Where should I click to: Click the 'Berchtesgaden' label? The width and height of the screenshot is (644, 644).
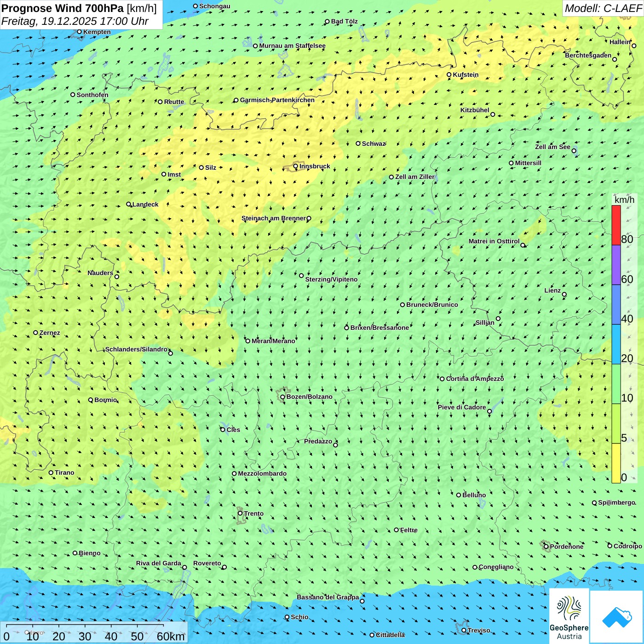tap(588, 55)
